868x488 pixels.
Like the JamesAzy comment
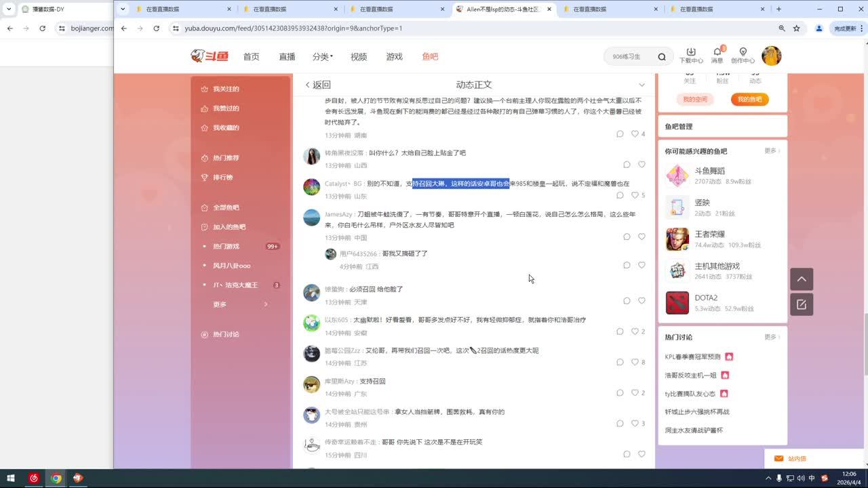pyautogui.click(x=642, y=237)
